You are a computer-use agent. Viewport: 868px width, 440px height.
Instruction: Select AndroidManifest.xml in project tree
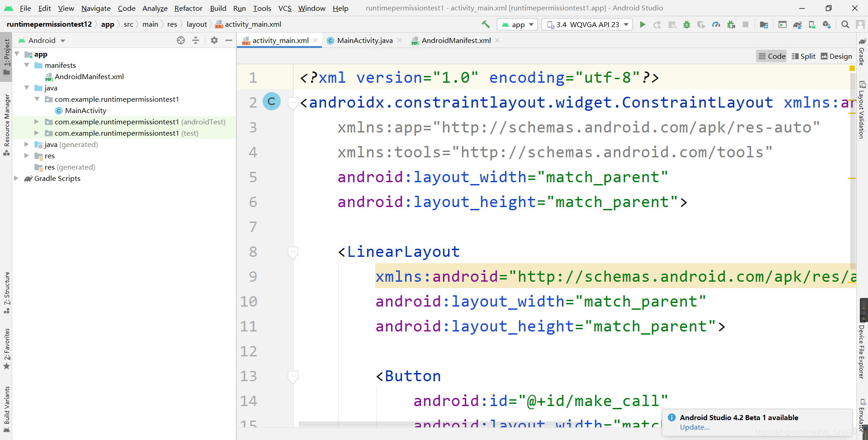89,76
